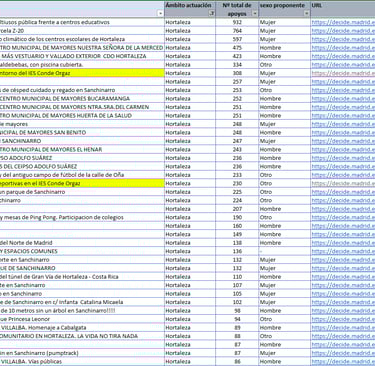Select the cell mentioning 'campo de fútbol de la calle de Oña'
Screen dimensions: 375x366
click(82, 175)
